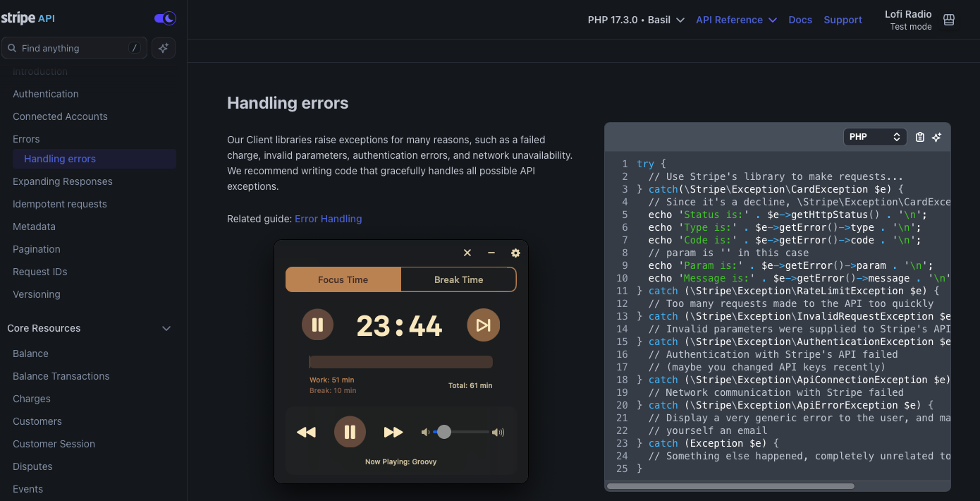Toggle the dark mode switch
Screen dimensions: 980x501
[x=165, y=18]
